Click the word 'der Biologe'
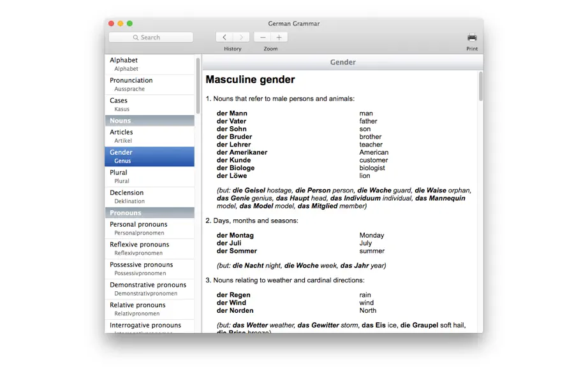The height and width of the screenshot is (367, 588). click(x=235, y=168)
